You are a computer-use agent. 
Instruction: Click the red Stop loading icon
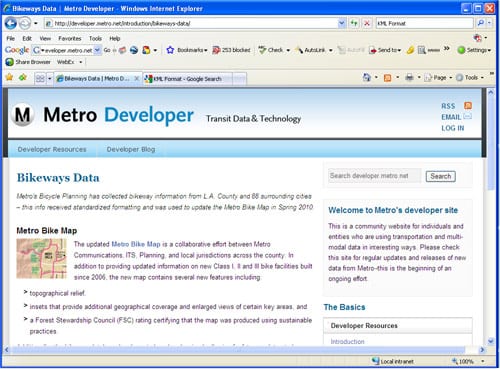point(367,23)
